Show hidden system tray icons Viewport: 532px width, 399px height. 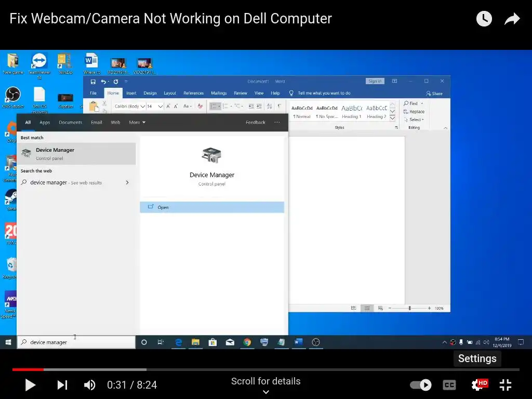click(x=444, y=342)
